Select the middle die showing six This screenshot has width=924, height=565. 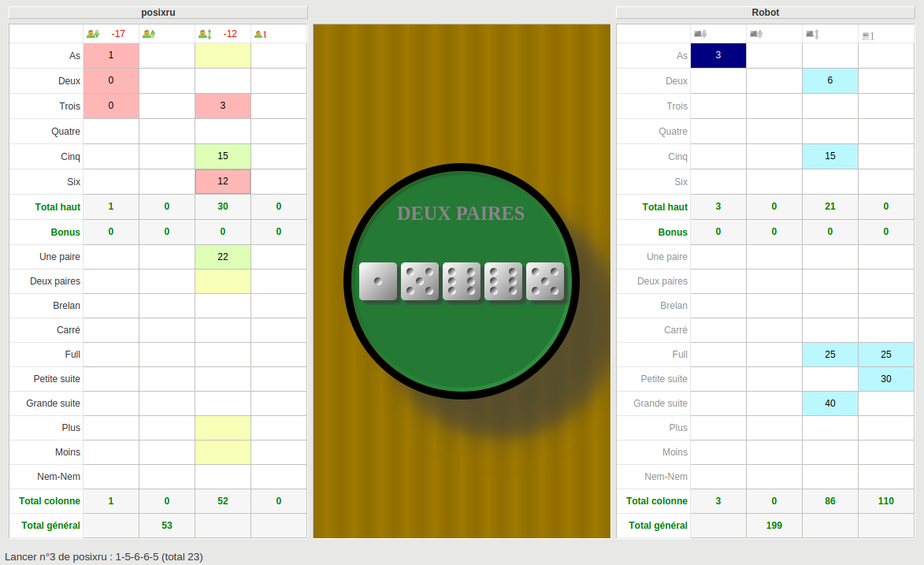tap(462, 281)
